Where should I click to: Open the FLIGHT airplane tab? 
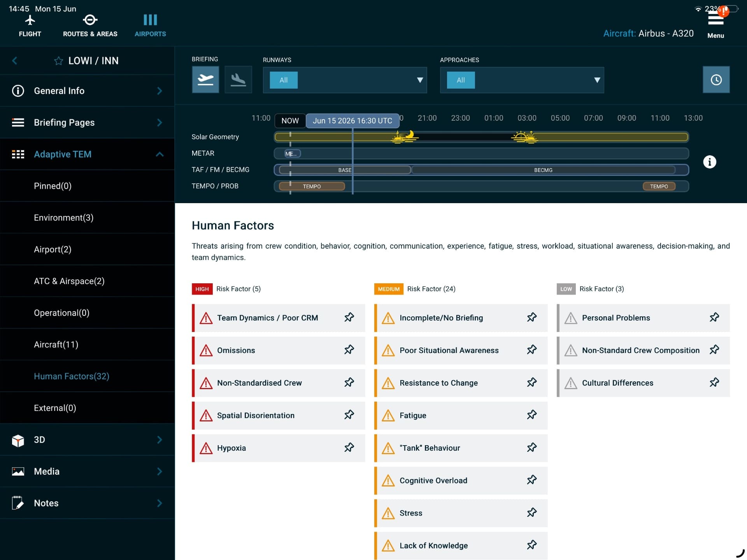coord(30,26)
